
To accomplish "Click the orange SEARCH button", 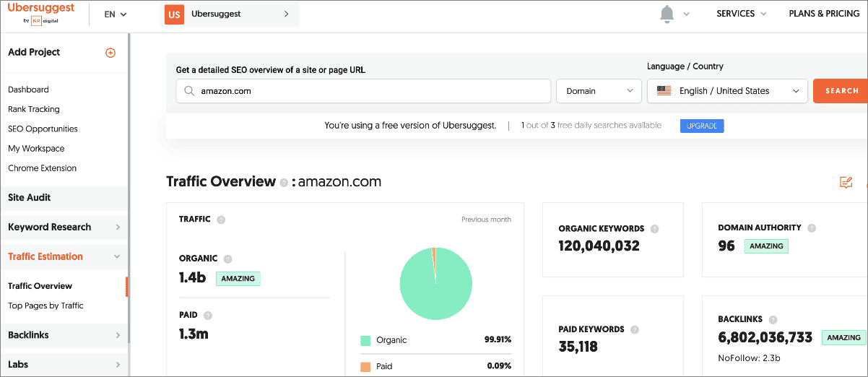I will point(841,91).
